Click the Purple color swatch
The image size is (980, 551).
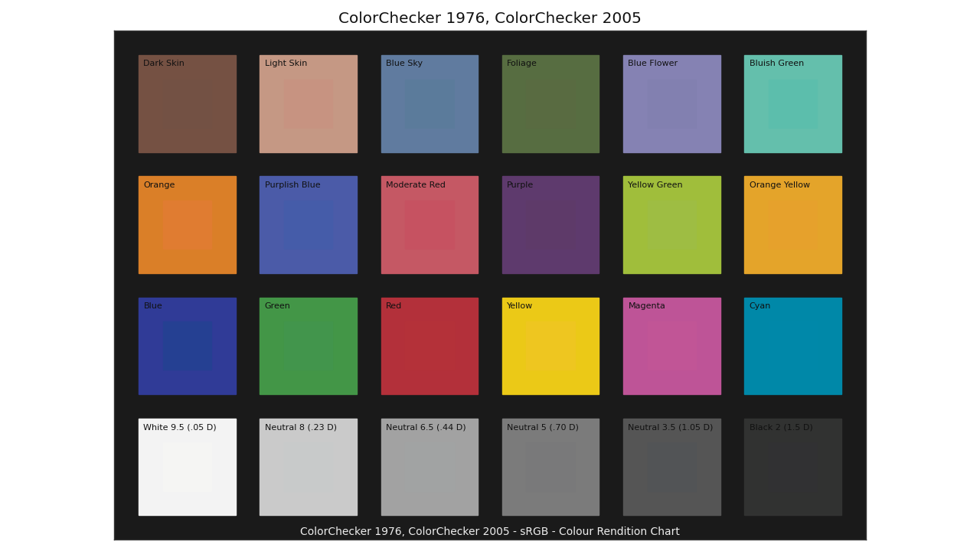pos(550,225)
